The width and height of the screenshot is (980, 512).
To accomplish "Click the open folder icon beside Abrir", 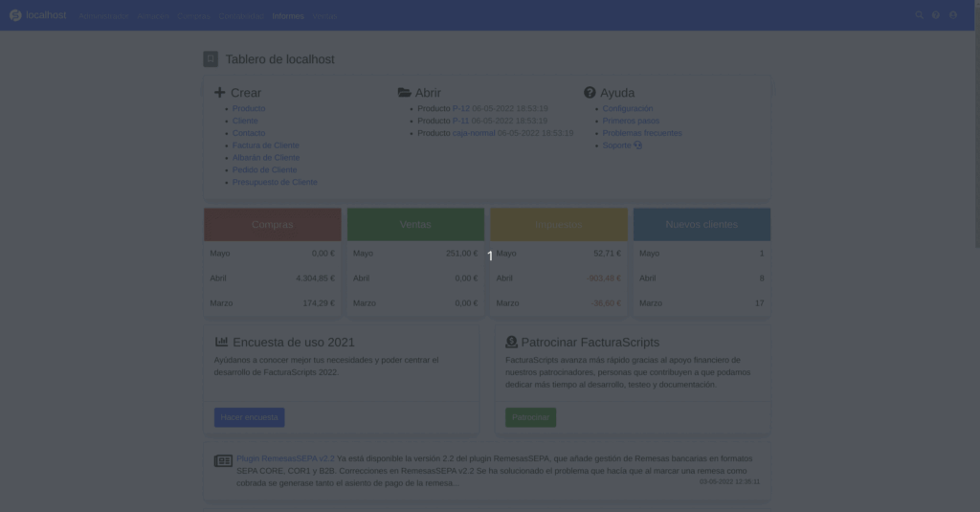I will (404, 93).
